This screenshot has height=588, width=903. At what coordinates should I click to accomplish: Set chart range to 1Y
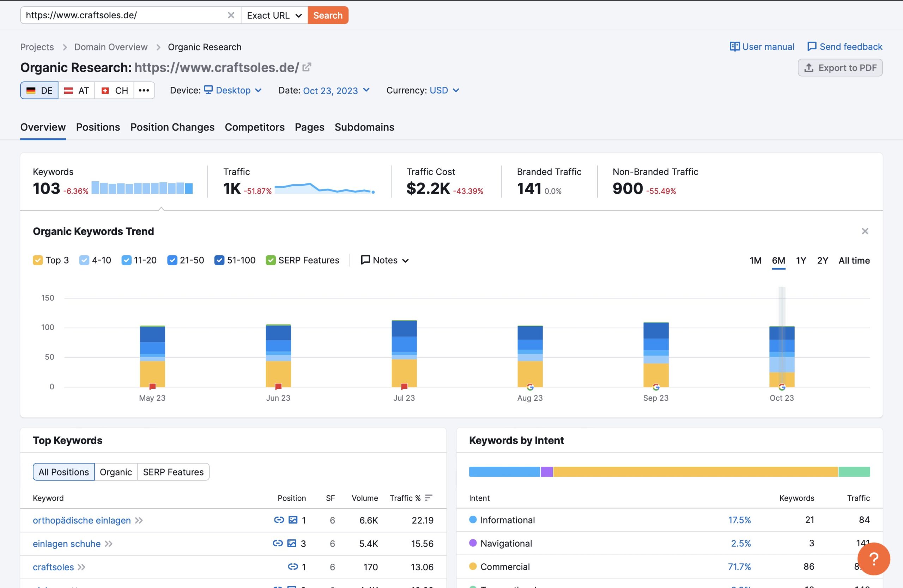pos(801,260)
